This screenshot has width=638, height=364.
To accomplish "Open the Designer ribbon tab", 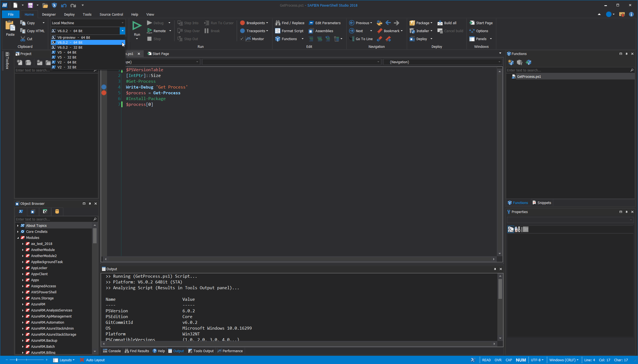I will coord(49,14).
